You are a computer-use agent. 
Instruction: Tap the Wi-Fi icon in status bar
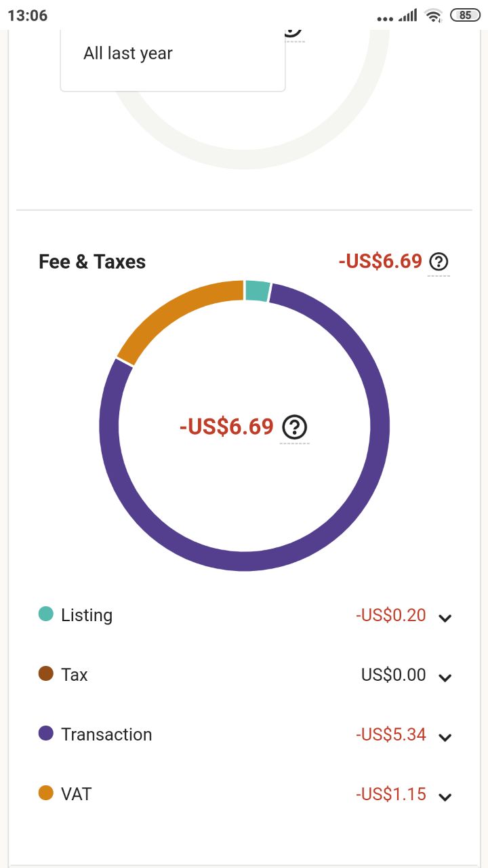(x=432, y=16)
